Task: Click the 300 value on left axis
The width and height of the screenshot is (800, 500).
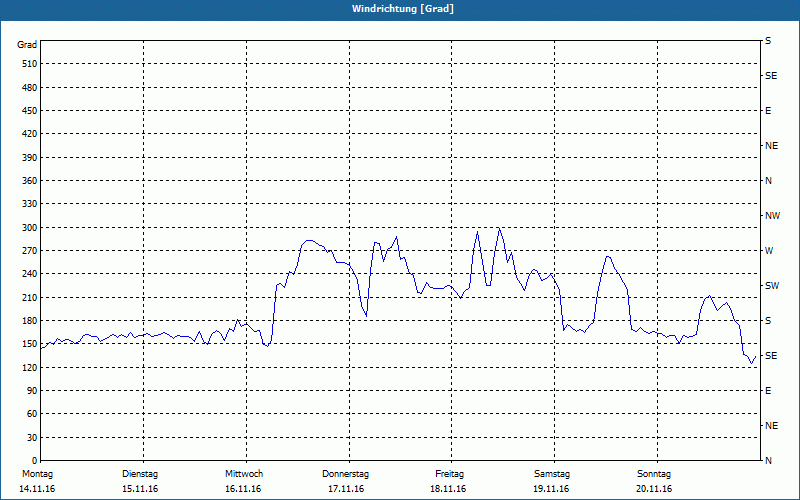Action: pyautogui.click(x=30, y=227)
